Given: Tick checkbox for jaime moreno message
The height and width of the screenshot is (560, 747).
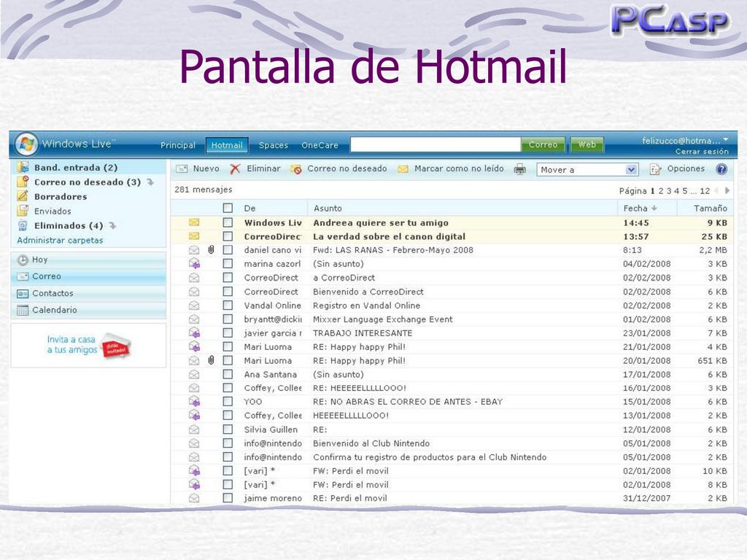Looking at the screenshot, I should 228,498.
